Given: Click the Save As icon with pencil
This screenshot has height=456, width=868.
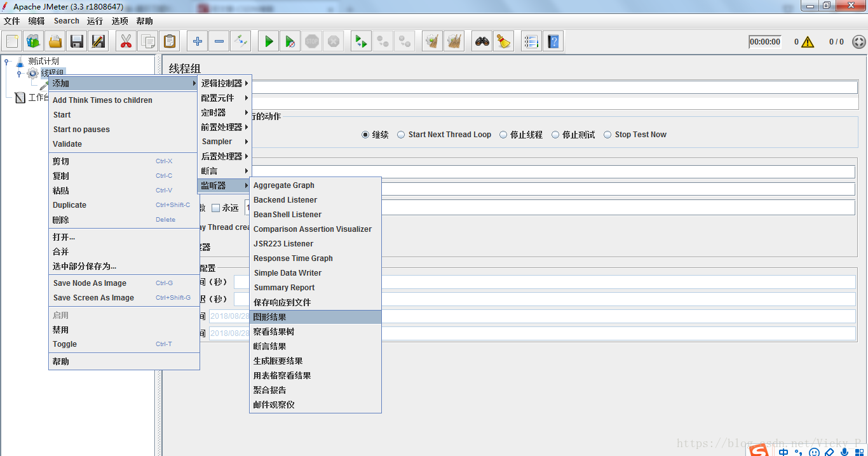Looking at the screenshot, I should click(x=98, y=42).
